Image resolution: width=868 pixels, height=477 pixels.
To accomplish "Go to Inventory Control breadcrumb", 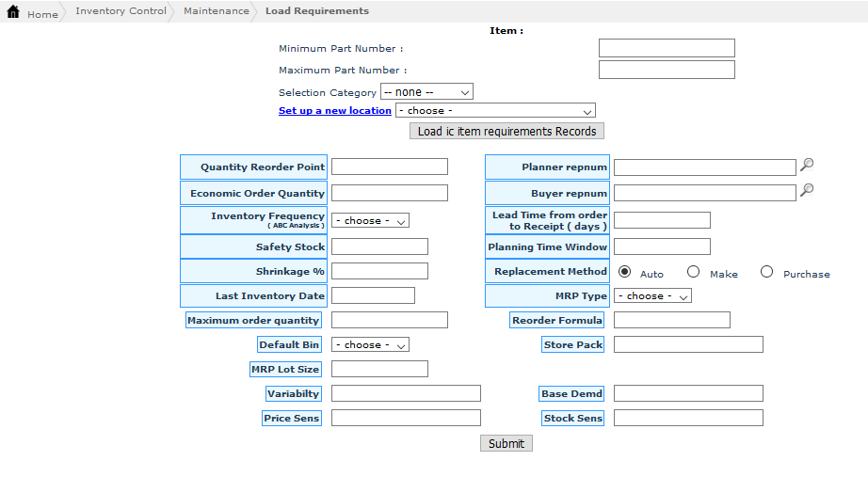I will coord(121,11).
